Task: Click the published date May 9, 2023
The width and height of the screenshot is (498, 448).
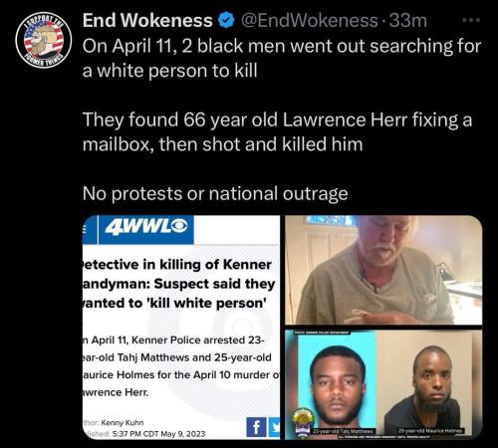Action: [159, 434]
